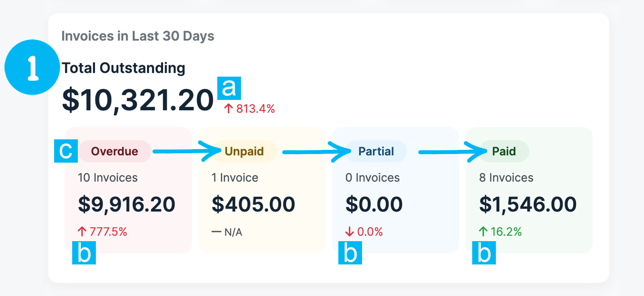Select the blue annotation marker labeled a
Screen dimensions: 644x296
coord(229,88)
